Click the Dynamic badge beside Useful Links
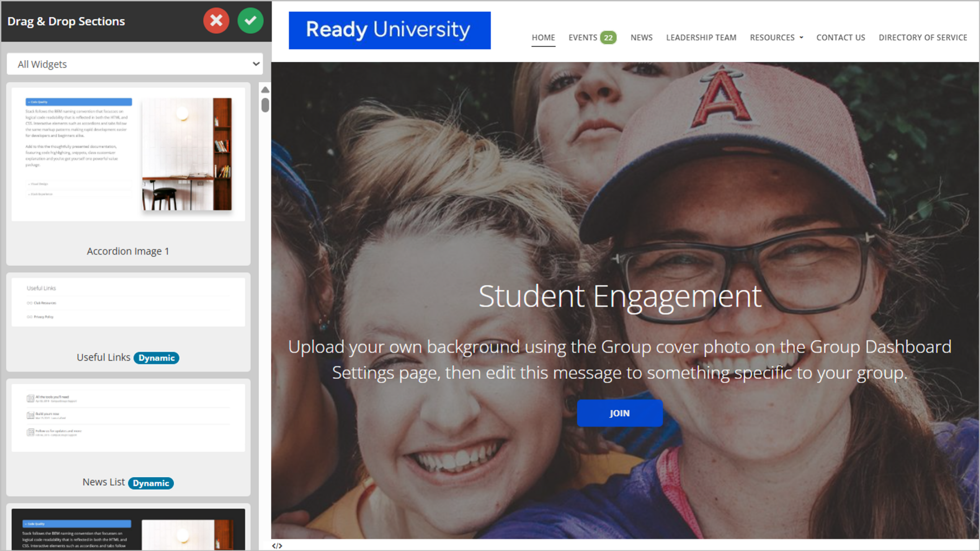The width and height of the screenshot is (980, 551). tap(156, 358)
